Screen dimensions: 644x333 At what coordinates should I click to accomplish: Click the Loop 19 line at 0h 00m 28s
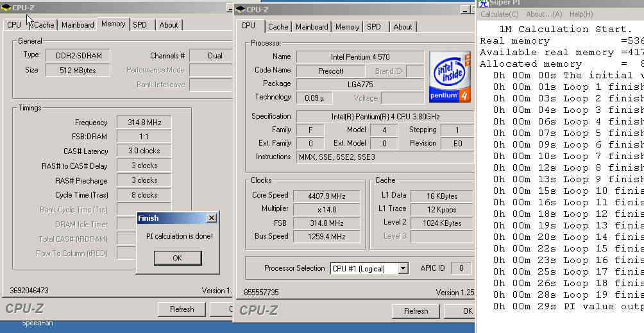[x=568, y=295]
